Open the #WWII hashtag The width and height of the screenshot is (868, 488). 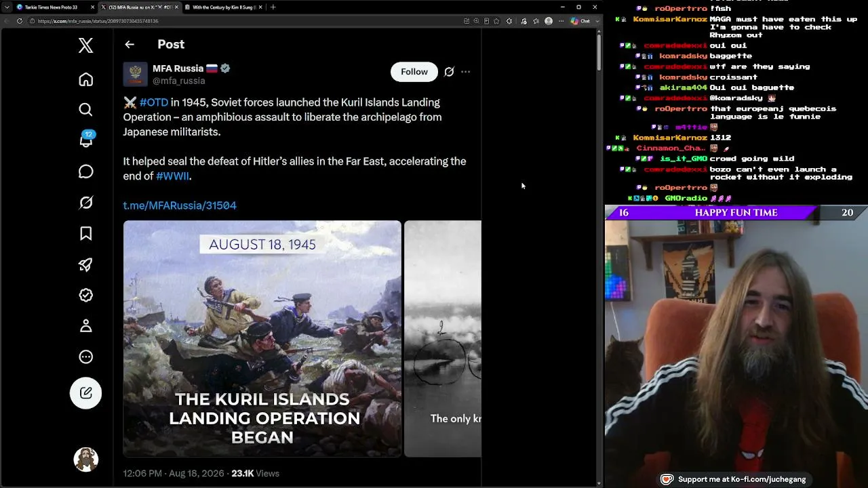tap(173, 176)
